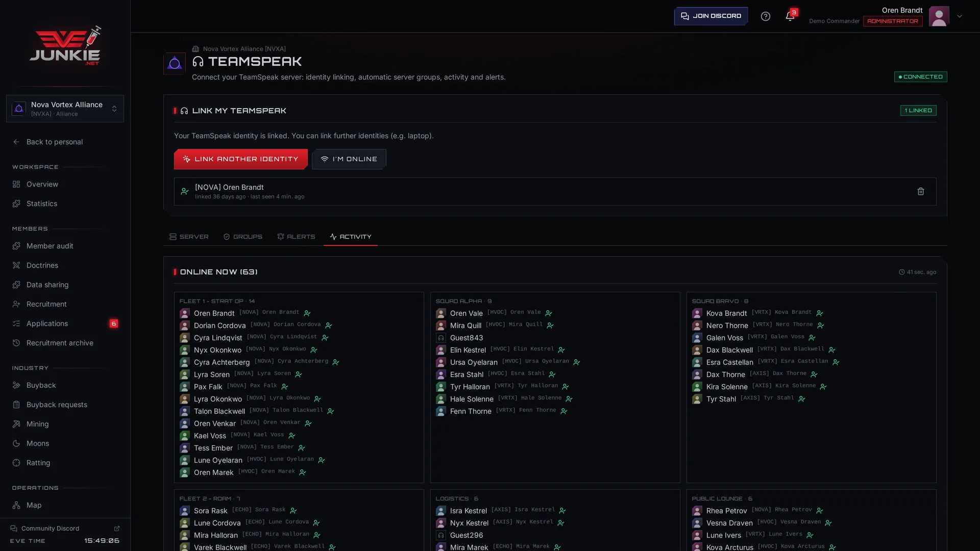
Task: Switch to the Groups tab
Action: [243, 237]
